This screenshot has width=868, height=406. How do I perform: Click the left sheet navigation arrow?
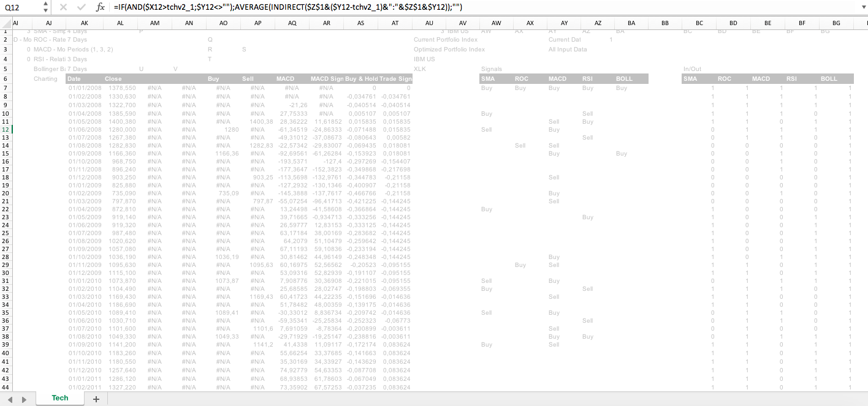pyautogui.click(x=9, y=398)
